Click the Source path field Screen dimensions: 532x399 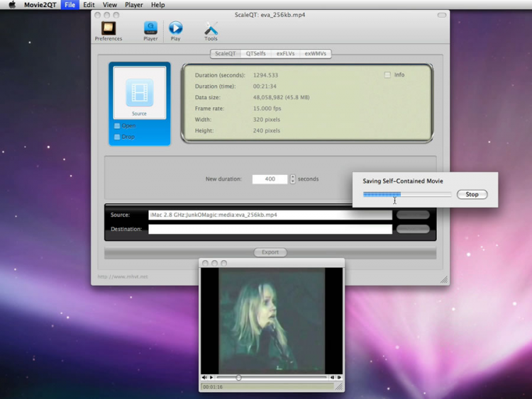(x=270, y=215)
